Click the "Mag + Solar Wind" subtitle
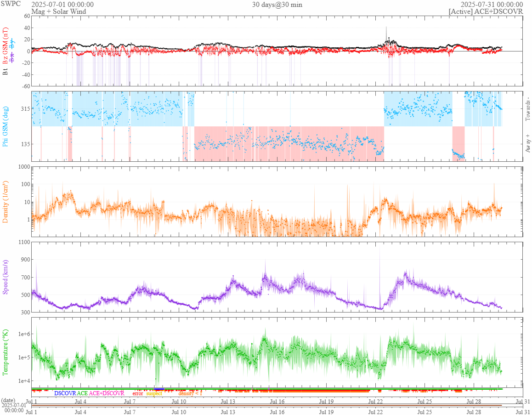 coord(59,11)
